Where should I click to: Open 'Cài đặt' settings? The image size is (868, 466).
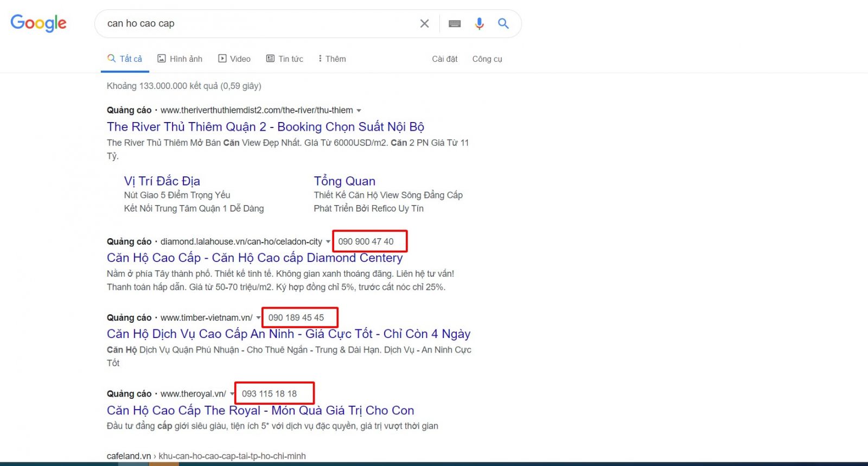(x=445, y=59)
